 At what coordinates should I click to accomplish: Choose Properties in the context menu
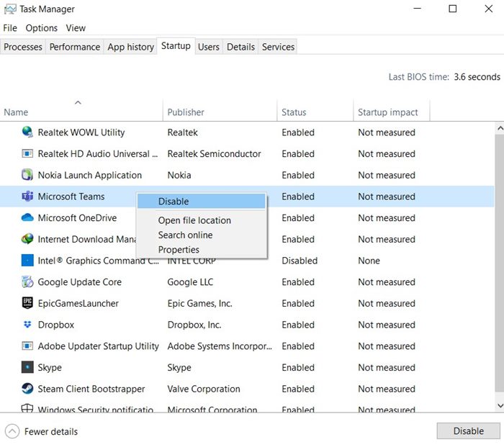(179, 249)
